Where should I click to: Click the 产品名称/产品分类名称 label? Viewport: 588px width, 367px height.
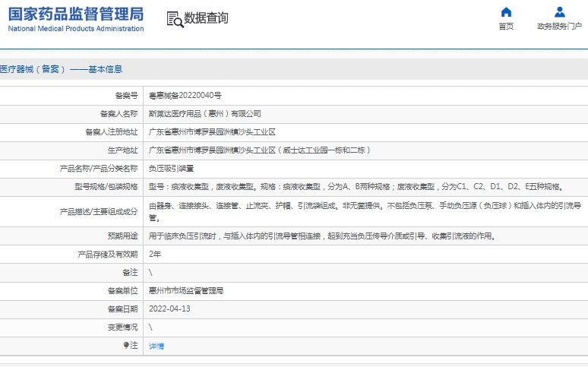99,169
